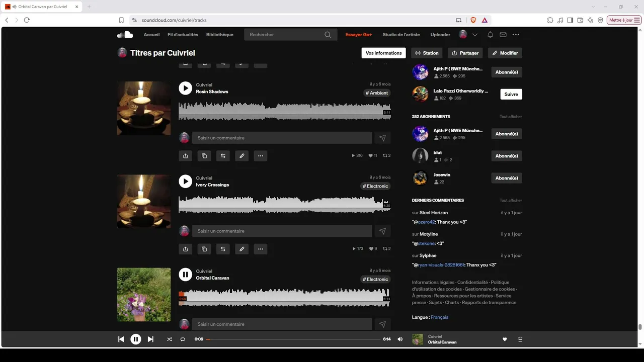Open the notifications bell

(490, 35)
